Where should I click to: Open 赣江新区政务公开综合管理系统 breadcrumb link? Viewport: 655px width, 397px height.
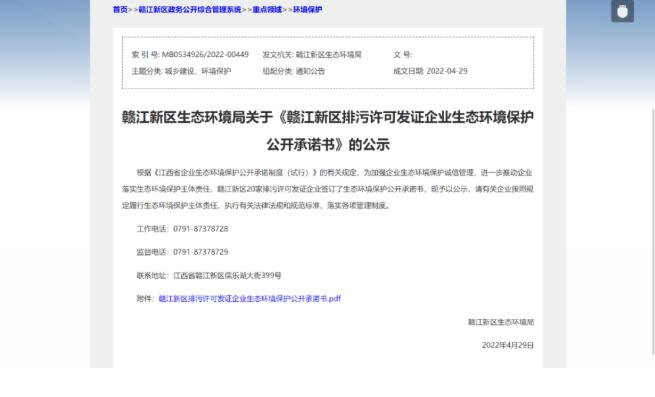(190, 10)
